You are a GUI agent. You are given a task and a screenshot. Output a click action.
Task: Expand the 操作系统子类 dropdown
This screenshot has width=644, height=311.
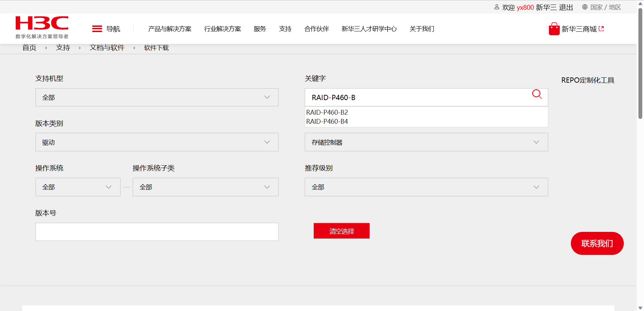pyautogui.click(x=205, y=187)
